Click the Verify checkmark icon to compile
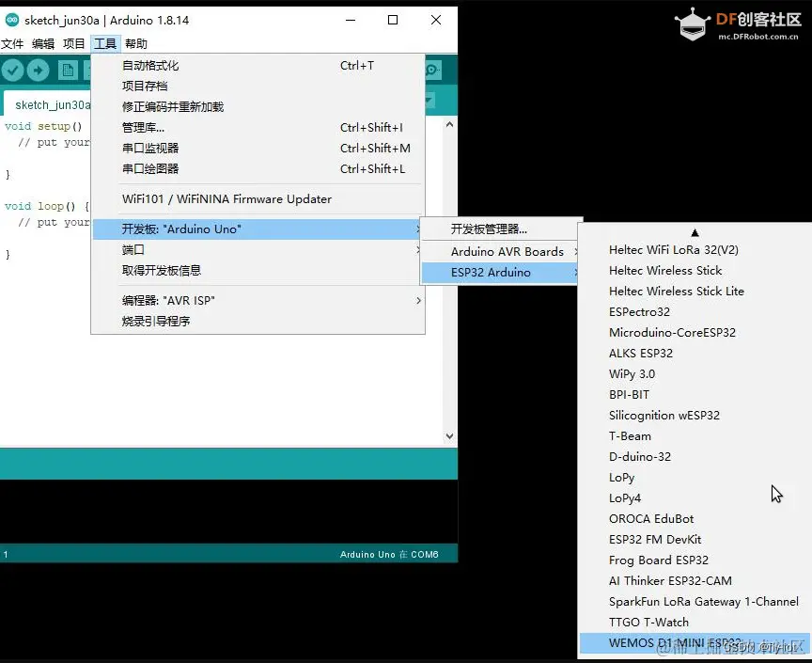The image size is (812, 663). coord(12,70)
